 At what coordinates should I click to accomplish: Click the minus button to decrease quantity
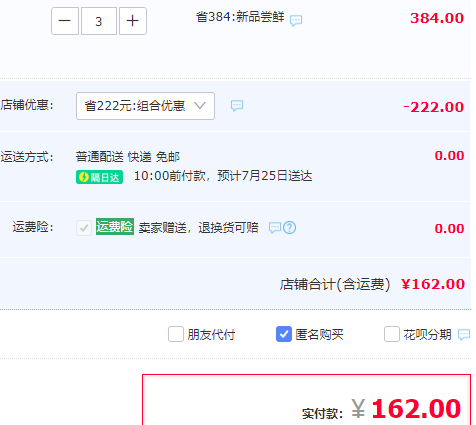point(65,21)
